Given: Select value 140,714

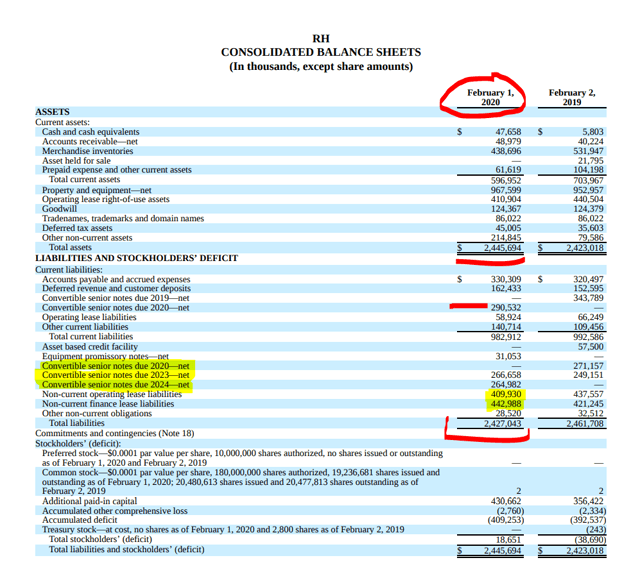Looking at the screenshot, I should [506, 327].
